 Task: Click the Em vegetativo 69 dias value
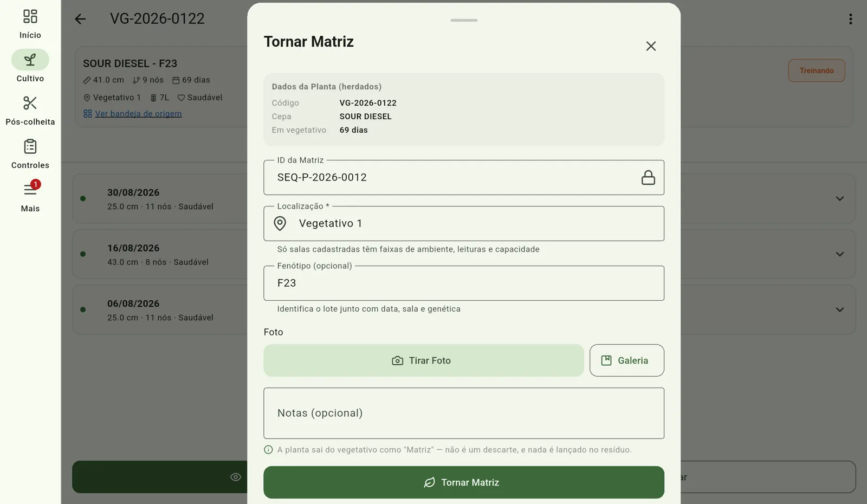(353, 130)
